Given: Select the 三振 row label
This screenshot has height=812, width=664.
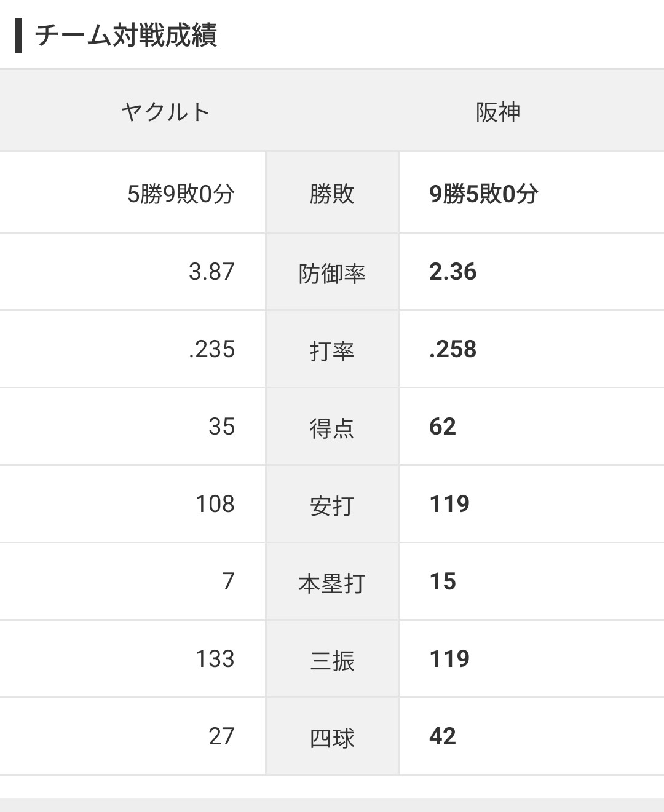Looking at the screenshot, I should (x=332, y=660).
